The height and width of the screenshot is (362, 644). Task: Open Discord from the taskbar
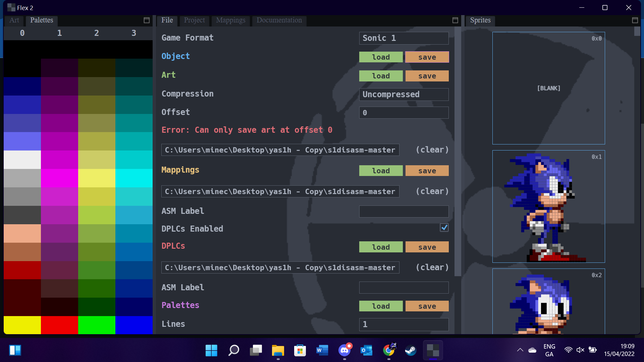[344, 351]
